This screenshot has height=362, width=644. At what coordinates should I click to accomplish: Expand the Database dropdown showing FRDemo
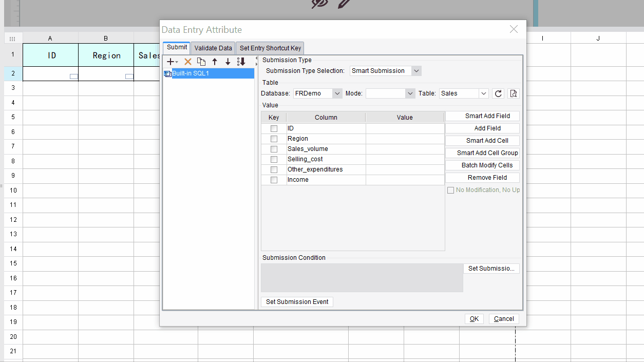point(337,93)
